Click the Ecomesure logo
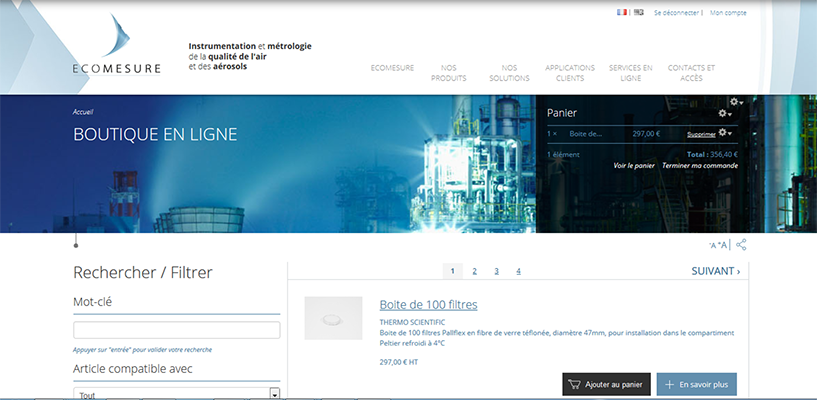Viewport: 817px width, 400px height. coord(116,45)
